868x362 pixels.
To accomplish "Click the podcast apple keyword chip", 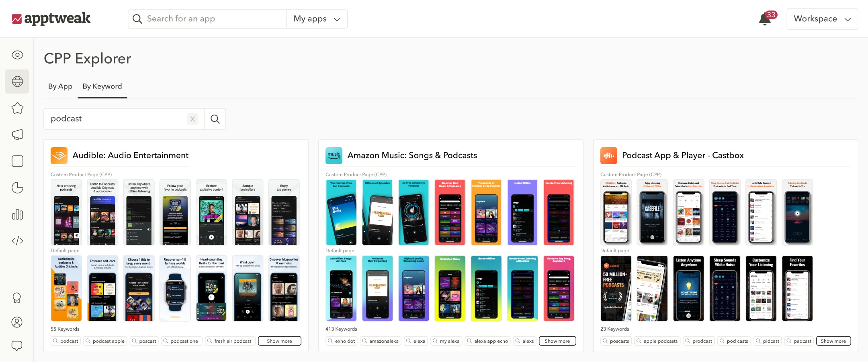I will pyautogui.click(x=105, y=341).
